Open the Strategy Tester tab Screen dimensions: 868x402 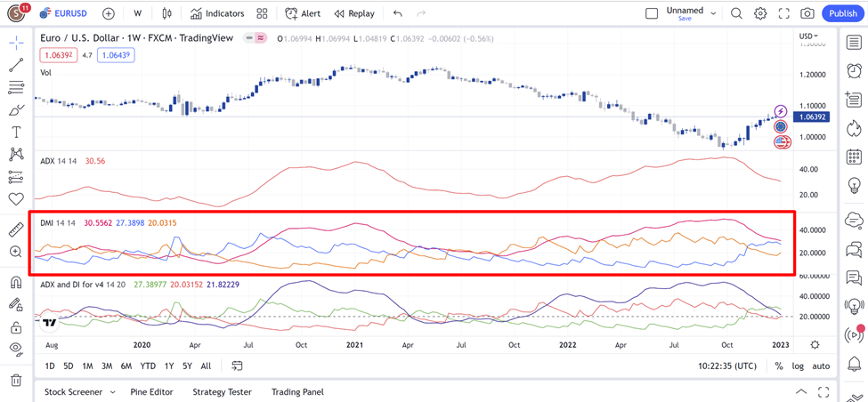222,392
